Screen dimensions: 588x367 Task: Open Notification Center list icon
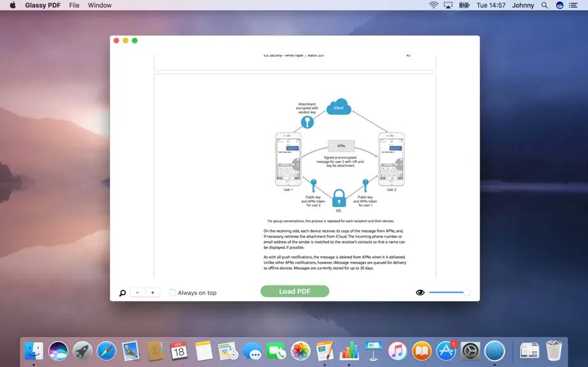point(573,5)
